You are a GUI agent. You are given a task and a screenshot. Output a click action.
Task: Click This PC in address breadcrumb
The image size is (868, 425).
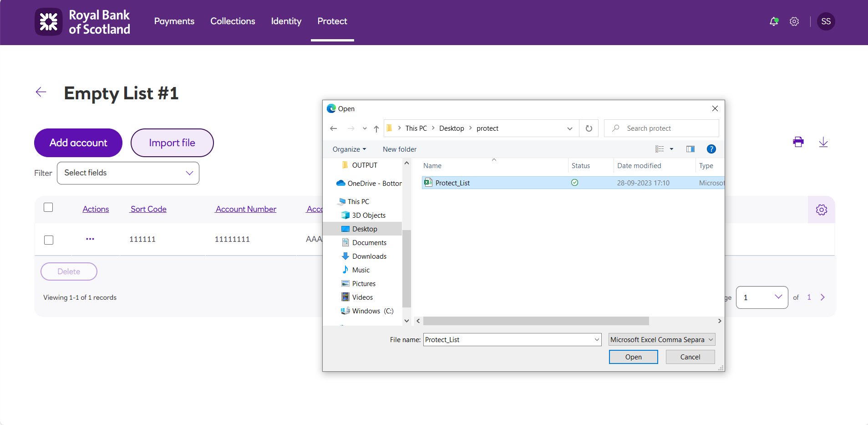pos(416,128)
